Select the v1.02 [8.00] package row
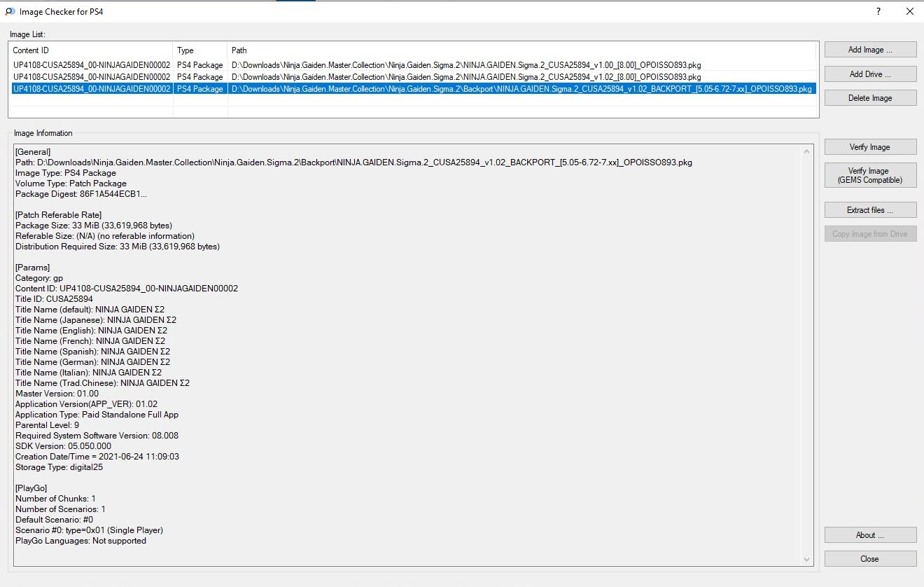This screenshot has width=924, height=587. click(x=465, y=77)
